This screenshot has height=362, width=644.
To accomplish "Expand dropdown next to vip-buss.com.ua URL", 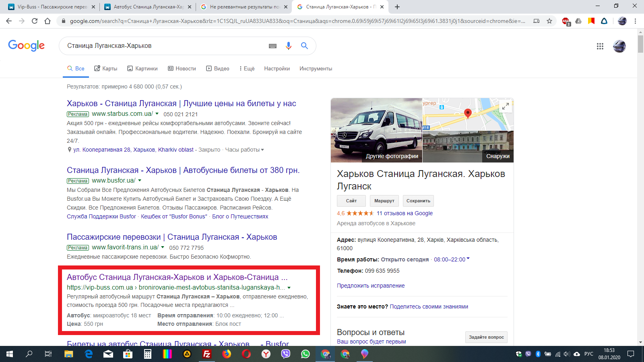I will pyautogui.click(x=289, y=288).
